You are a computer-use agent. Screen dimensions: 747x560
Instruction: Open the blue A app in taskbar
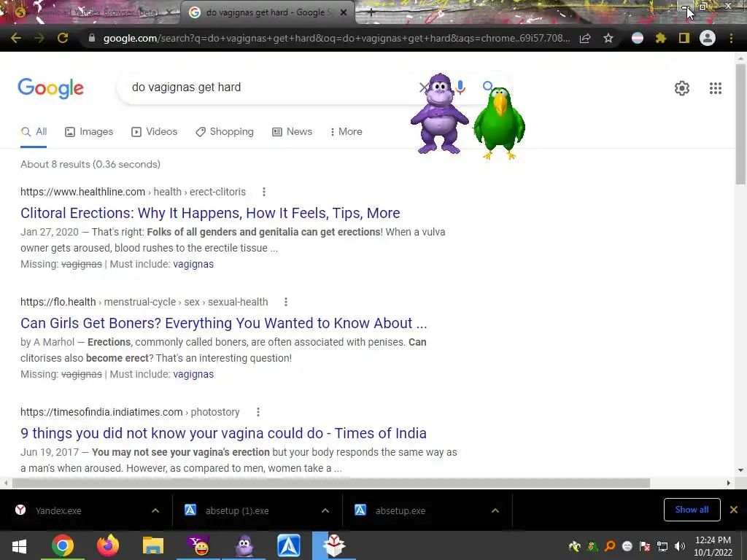pos(289,545)
